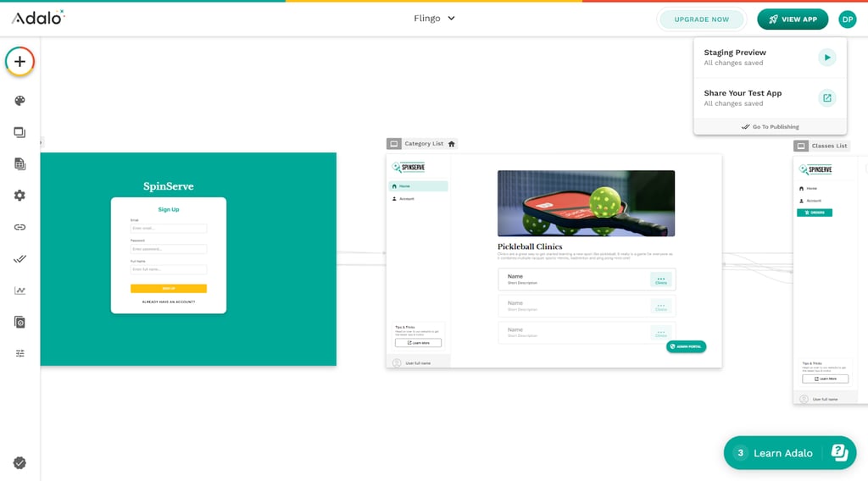Open the Settings gear in sidebar

pyautogui.click(x=20, y=195)
